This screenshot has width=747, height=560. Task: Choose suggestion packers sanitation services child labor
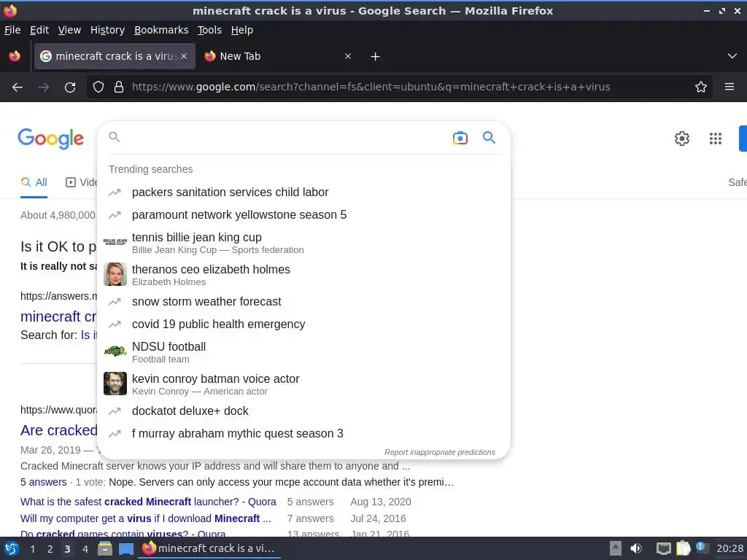tap(304, 192)
